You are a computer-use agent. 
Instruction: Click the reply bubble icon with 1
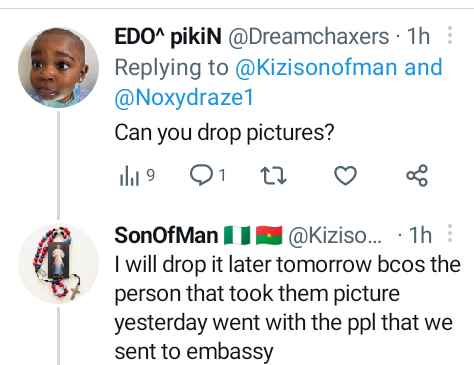(207, 176)
